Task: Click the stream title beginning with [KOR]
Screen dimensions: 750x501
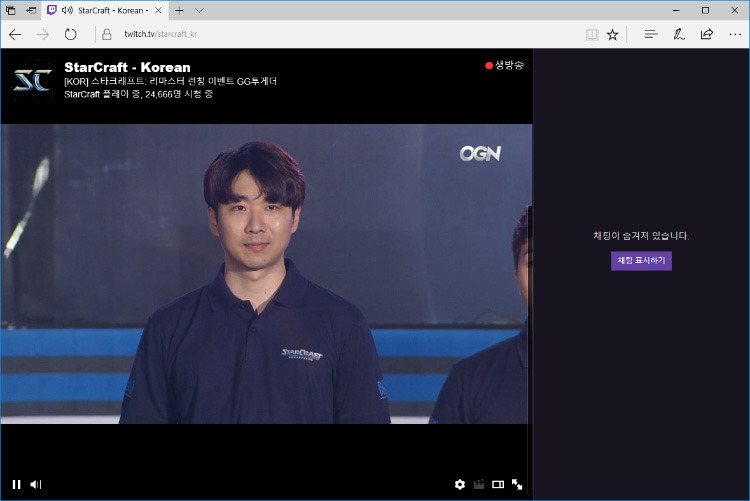Action: pyautogui.click(x=170, y=81)
